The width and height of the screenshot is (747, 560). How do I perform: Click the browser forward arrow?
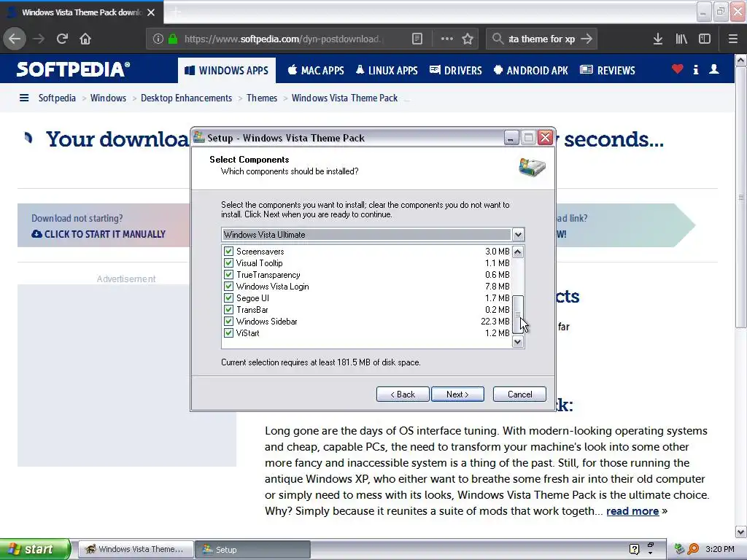39,39
